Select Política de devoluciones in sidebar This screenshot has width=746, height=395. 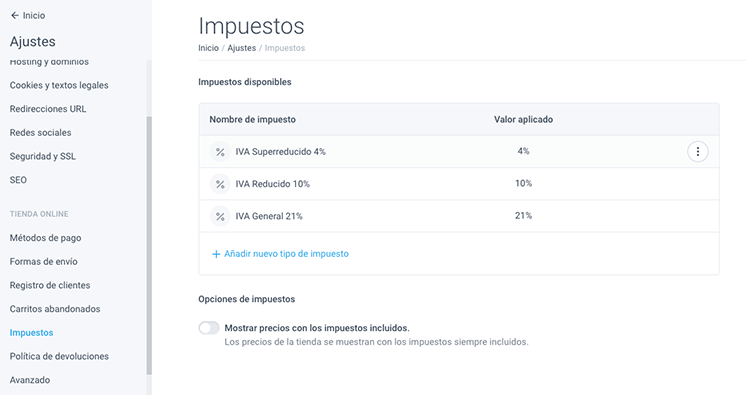pyautogui.click(x=59, y=356)
